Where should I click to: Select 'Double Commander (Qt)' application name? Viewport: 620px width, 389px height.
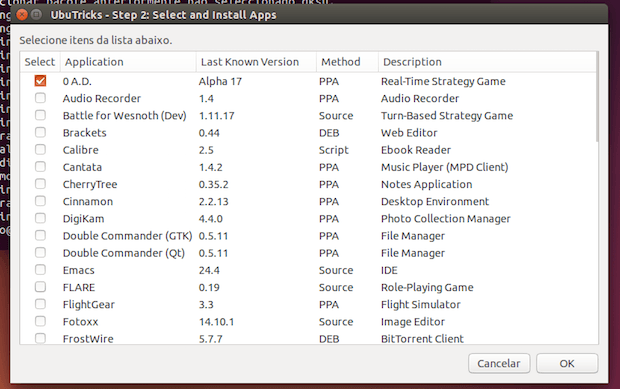pyautogui.click(x=124, y=253)
